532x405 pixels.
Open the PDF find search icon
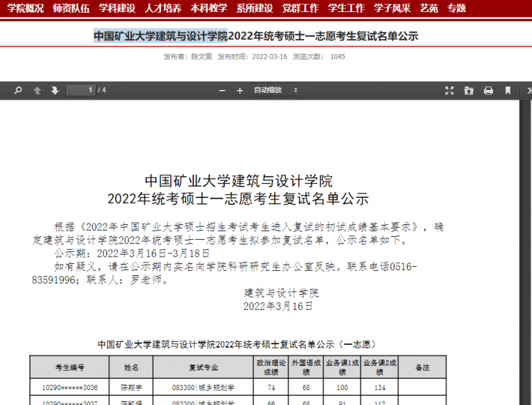[18, 90]
